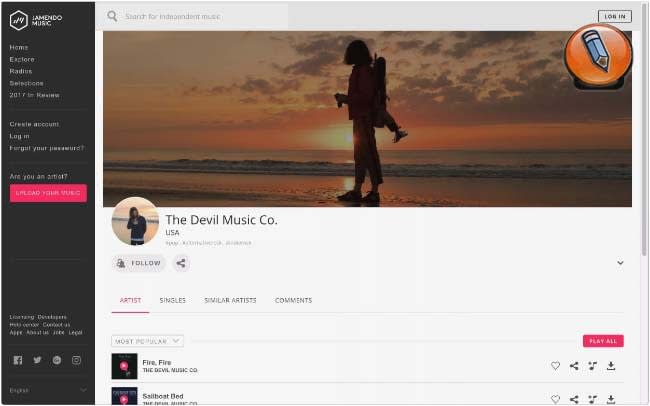This screenshot has width=650, height=406.
Task: Open the Similar Artists tab
Action: 230,300
